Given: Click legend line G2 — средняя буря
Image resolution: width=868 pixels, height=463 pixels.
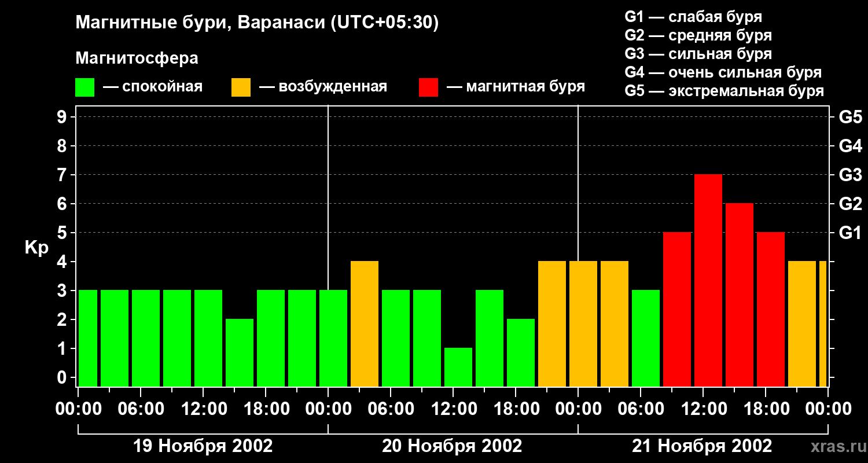Looking at the screenshot, I should click(x=698, y=35).
